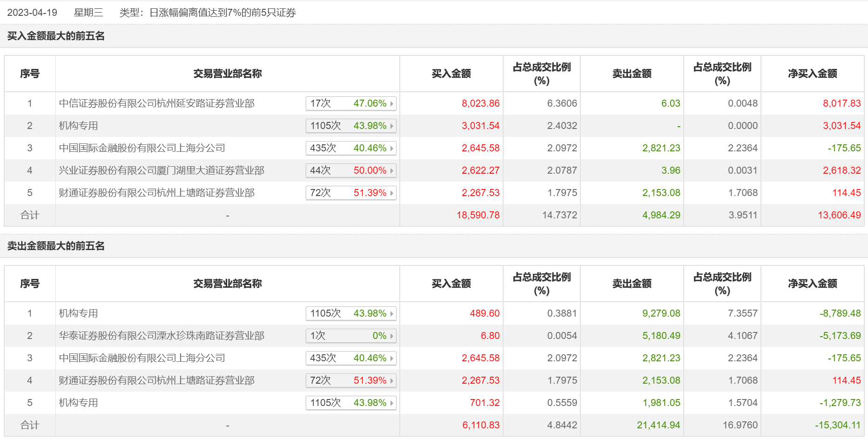Click 净买入金额 header in the buy table
The width and height of the screenshot is (868, 440).
click(812, 74)
